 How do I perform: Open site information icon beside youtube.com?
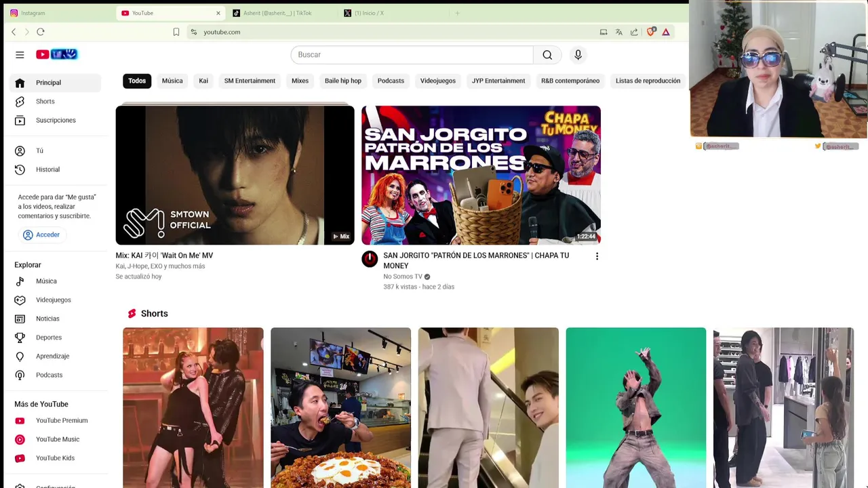[x=193, y=32]
